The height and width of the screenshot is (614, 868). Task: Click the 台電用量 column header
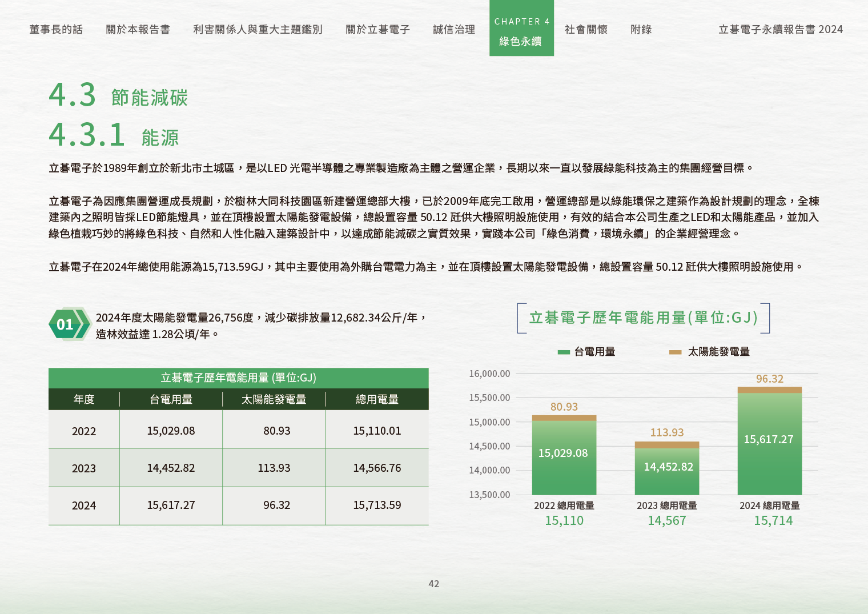click(171, 399)
